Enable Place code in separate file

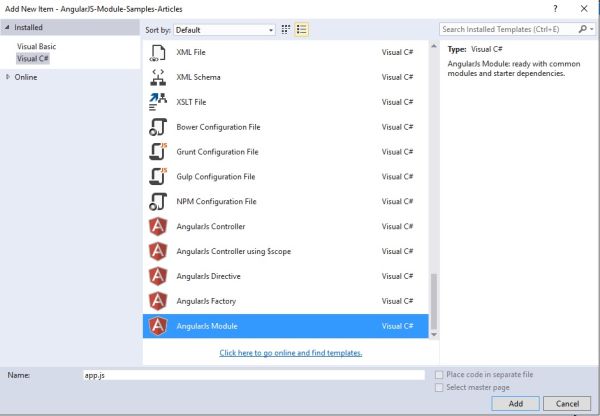click(439, 375)
